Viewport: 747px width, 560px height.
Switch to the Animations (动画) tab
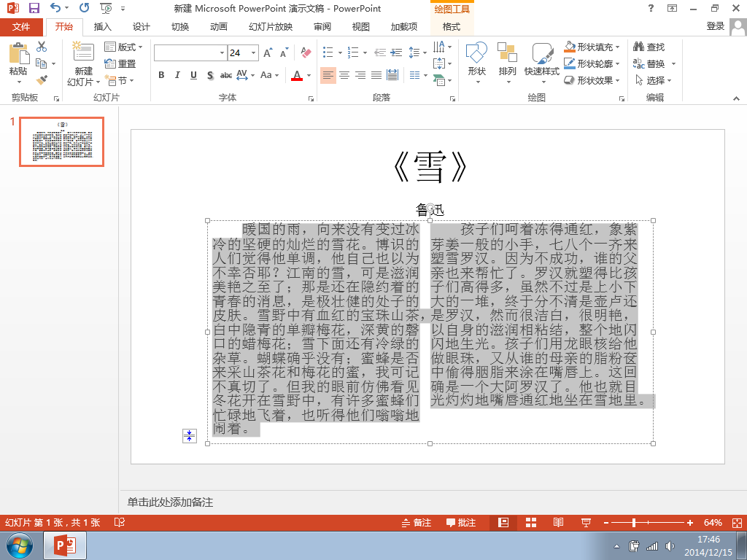(x=219, y=27)
